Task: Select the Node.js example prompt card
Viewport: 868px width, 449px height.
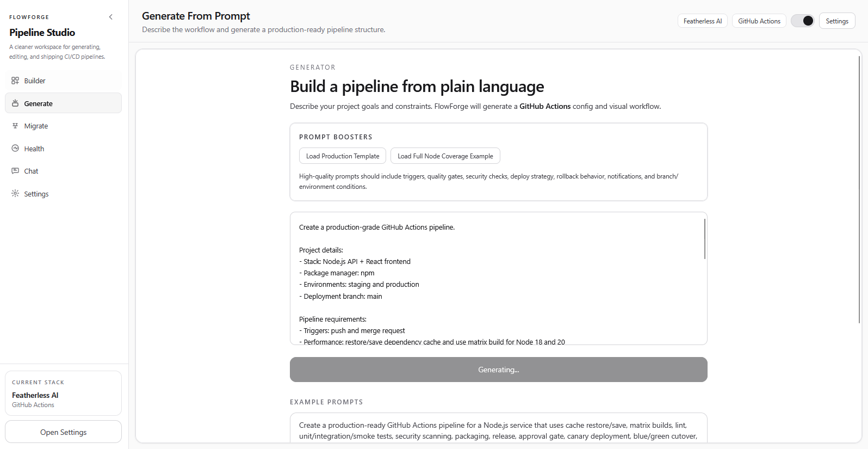Action: (498, 430)
